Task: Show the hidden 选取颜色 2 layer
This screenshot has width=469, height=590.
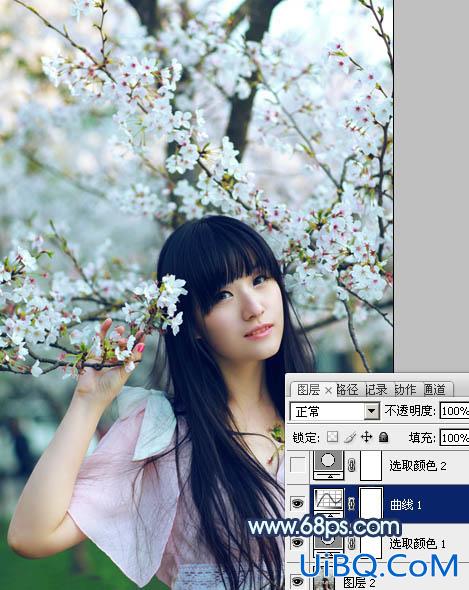Action: [297, 466]
